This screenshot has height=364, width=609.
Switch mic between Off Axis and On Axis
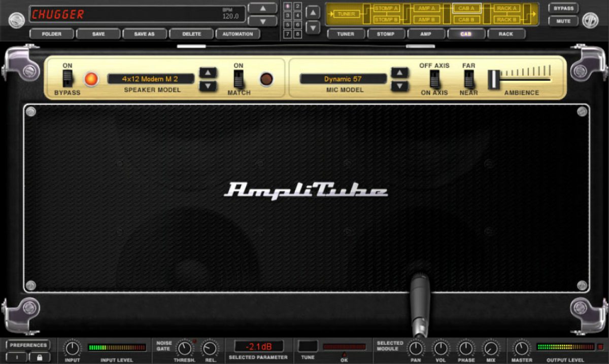[x=434, y=79]
